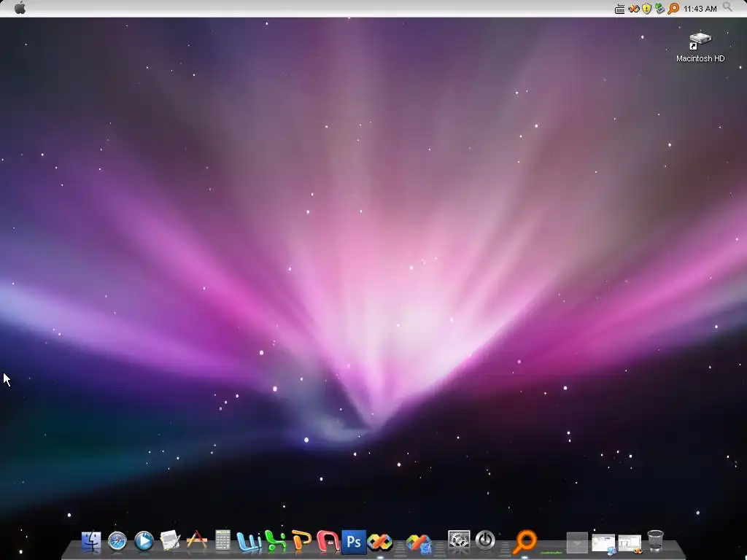Click the colorful X logo dock icon
This screenshot has width=747, height=560.
379,542
